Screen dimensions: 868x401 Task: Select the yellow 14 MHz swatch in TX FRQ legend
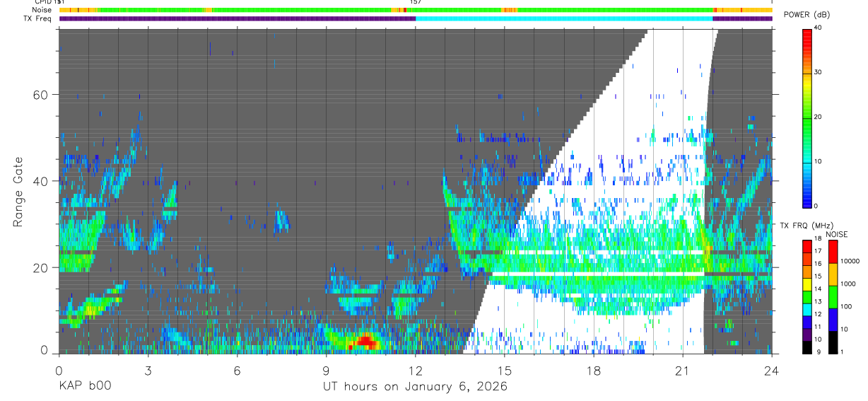(807, 285)
